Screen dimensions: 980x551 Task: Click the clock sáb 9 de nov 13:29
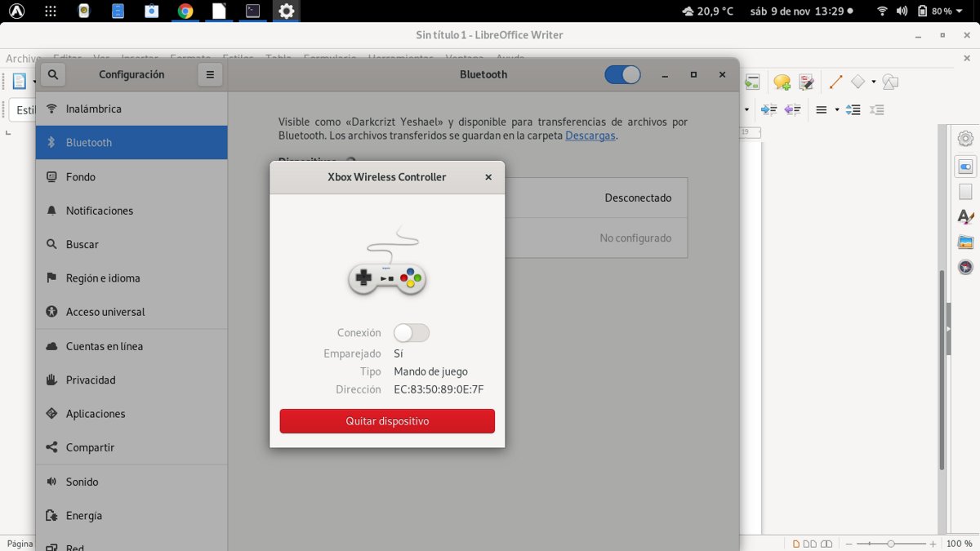(795, 11)
